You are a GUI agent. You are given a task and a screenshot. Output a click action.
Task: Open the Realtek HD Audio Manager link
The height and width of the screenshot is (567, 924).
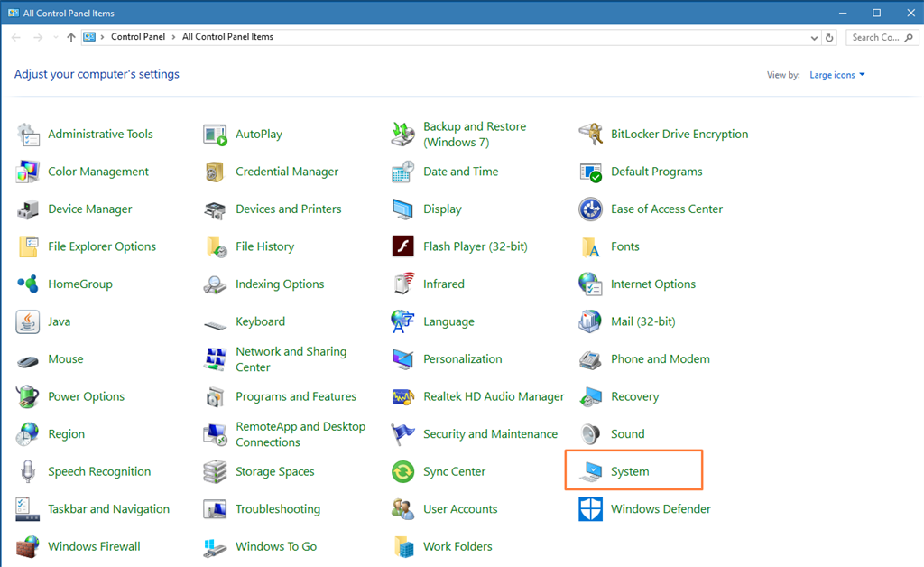494,396
